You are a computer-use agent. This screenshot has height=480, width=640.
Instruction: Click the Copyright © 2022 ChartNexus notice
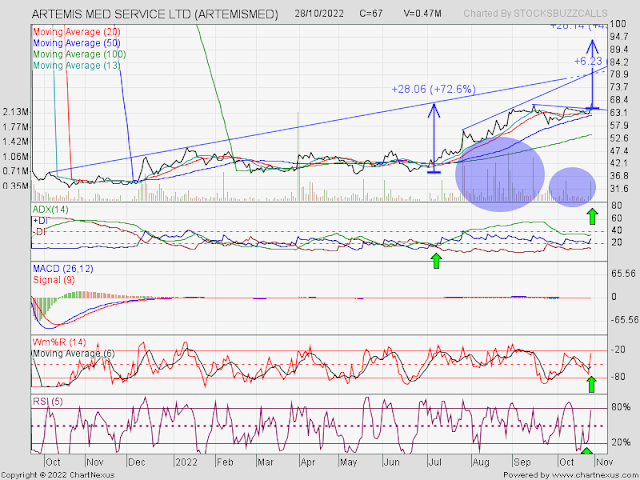58,475
